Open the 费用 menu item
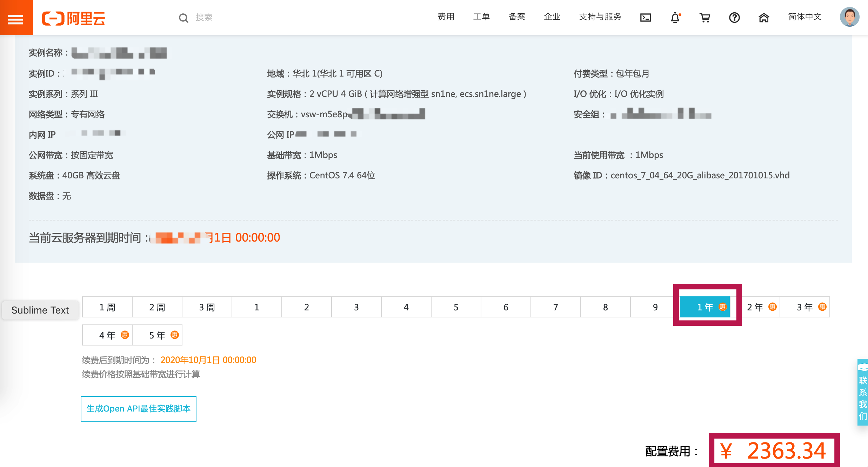Image resolution: width=868 pixels, height=467 pixels. click(x=446, y=17)
